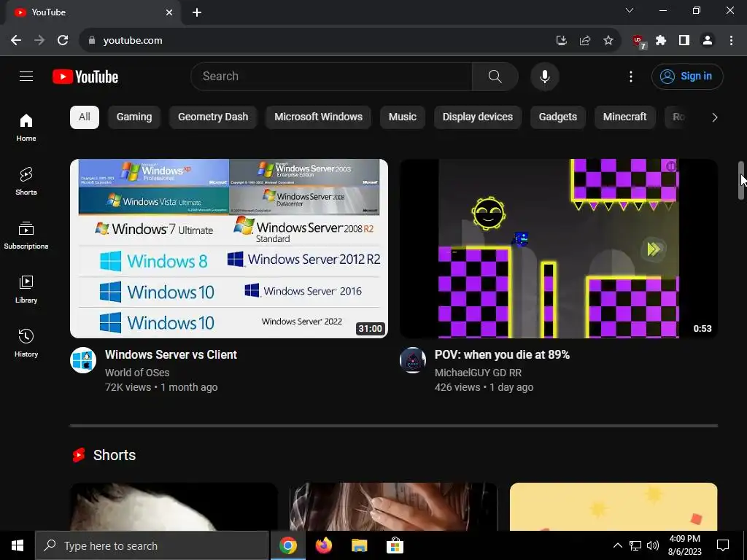Open Windows Server vs Client title
This screenshot has height=560, width=747.
click(x=171, y=355)
